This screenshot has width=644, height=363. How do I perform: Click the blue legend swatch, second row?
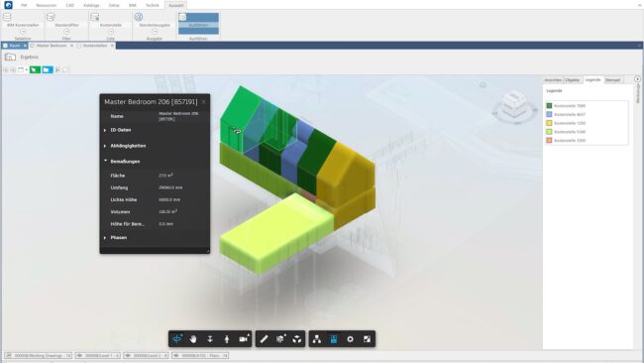(549, 114)
